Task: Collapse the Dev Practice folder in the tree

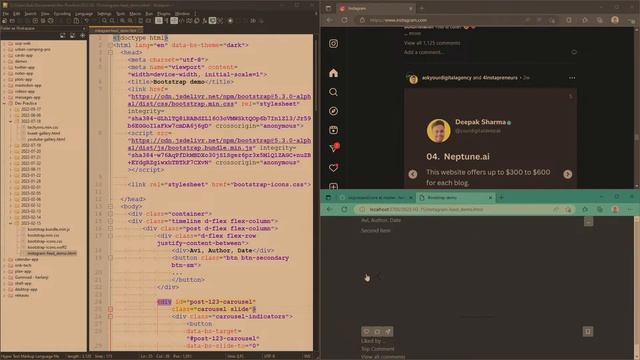Action: 5,103
